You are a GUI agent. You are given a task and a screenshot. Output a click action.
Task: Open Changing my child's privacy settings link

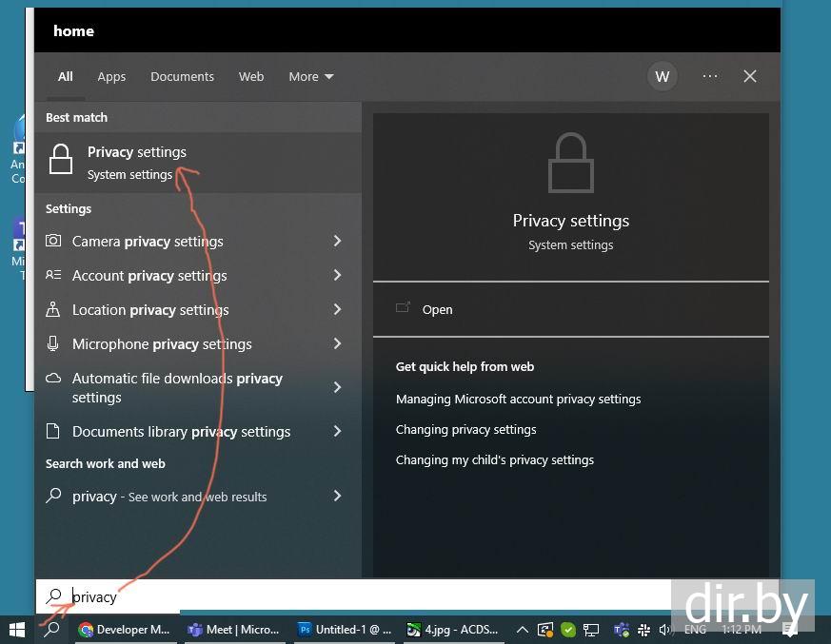(494, 460)
